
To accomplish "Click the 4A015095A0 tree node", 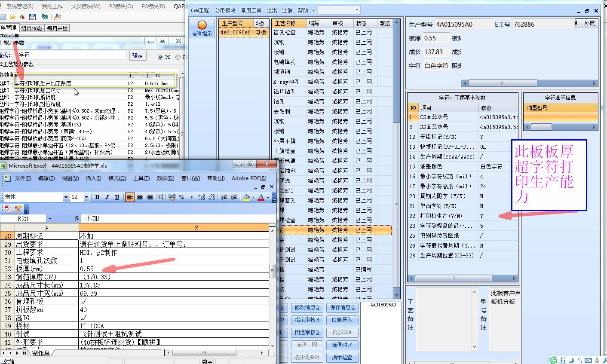I will pos(383,305).
